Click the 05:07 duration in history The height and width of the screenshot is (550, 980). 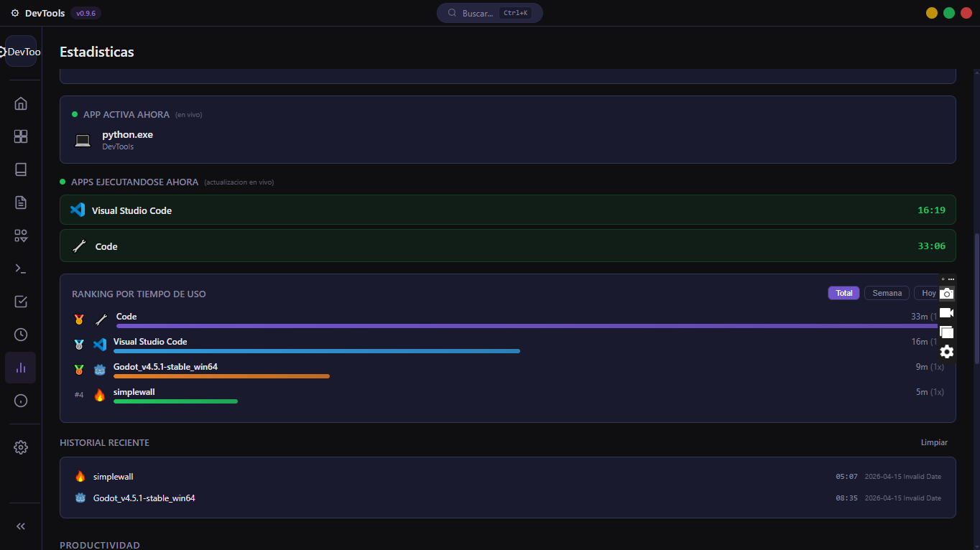[x=846, y=477]
